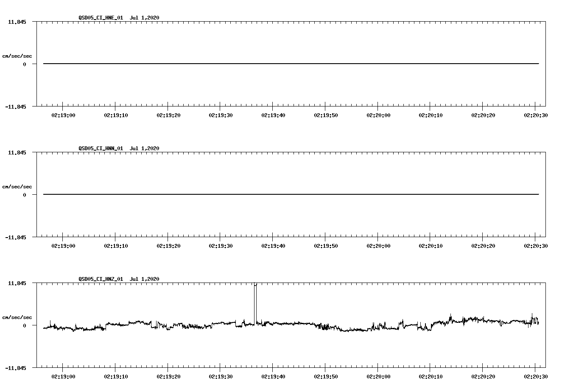Click the 02:20:20 time label under HNE plot
This screenshot has height=392, width=576.
click(x=483, y=115)
